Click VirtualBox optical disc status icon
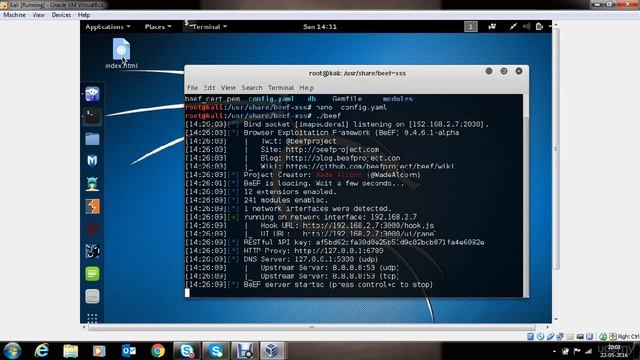Screen dimensions: 640x360 540,336
